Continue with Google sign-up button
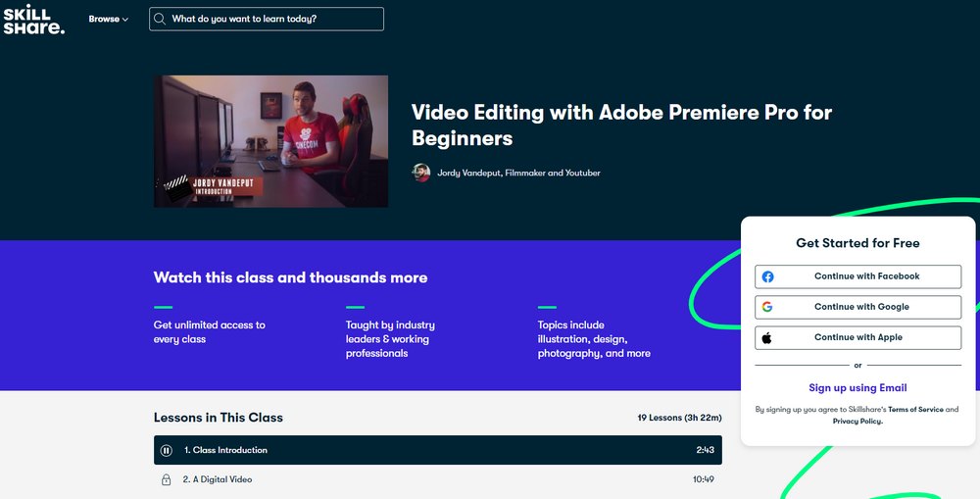 (857, 307)
